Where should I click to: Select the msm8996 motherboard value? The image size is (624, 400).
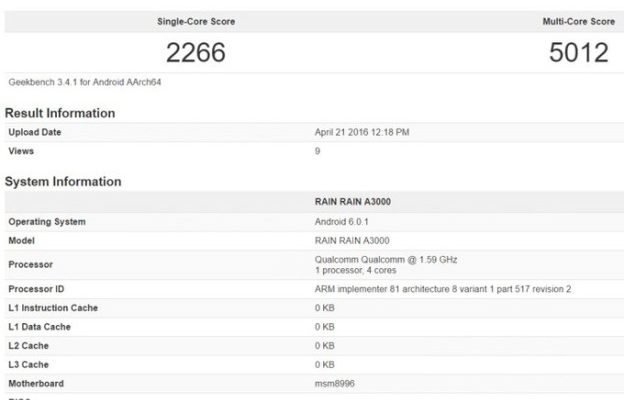tap(336, 383)
